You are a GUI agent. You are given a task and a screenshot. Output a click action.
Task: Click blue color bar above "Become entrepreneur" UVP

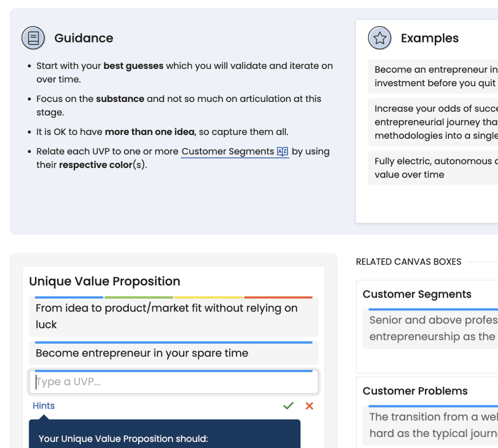tap(174, 342)
